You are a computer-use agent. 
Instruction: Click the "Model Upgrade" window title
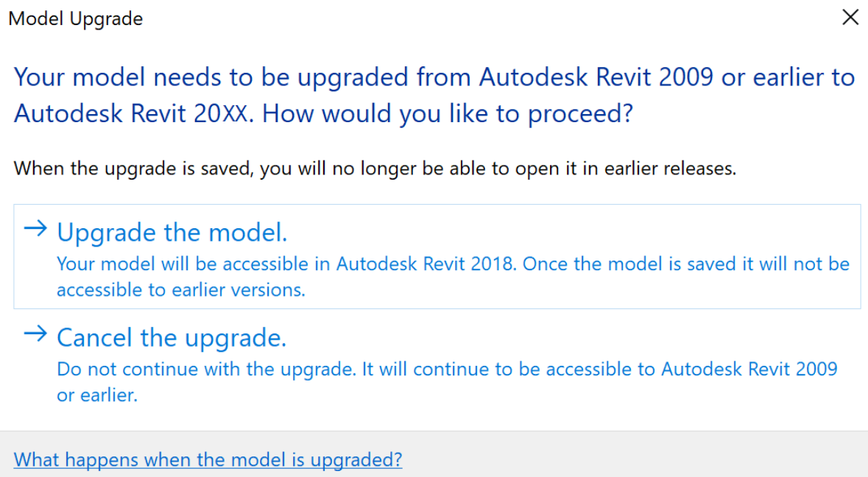pos(75,19)
